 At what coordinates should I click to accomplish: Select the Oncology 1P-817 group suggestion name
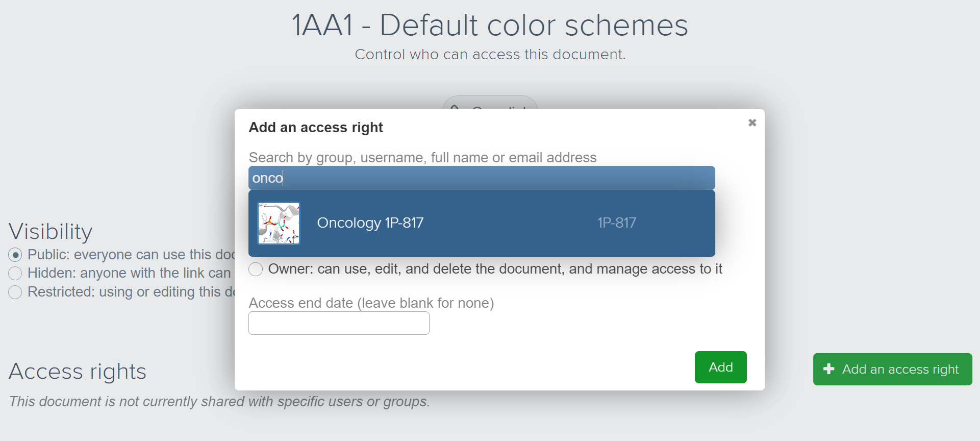[370, 223]
